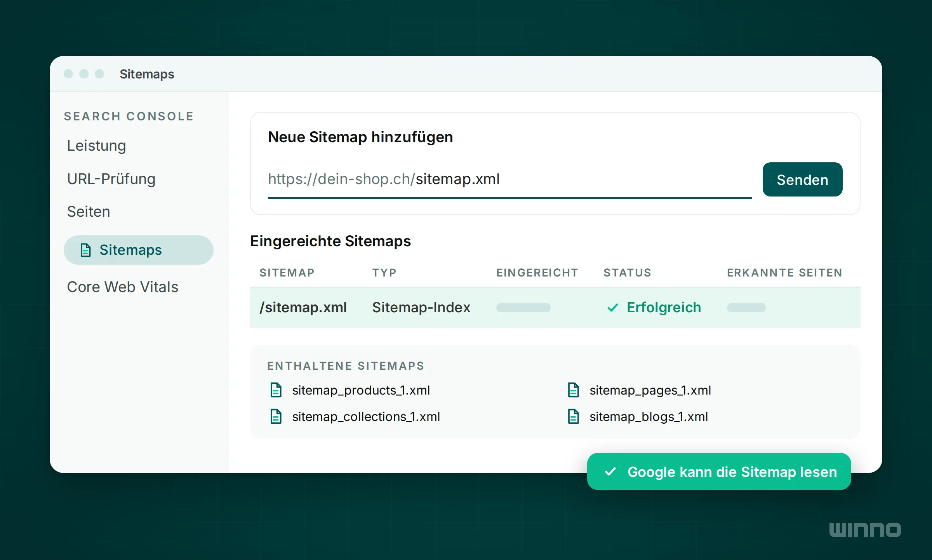
Task: Click the Eingereichte Sitemaps heading
Action: [x=330, y=241]
